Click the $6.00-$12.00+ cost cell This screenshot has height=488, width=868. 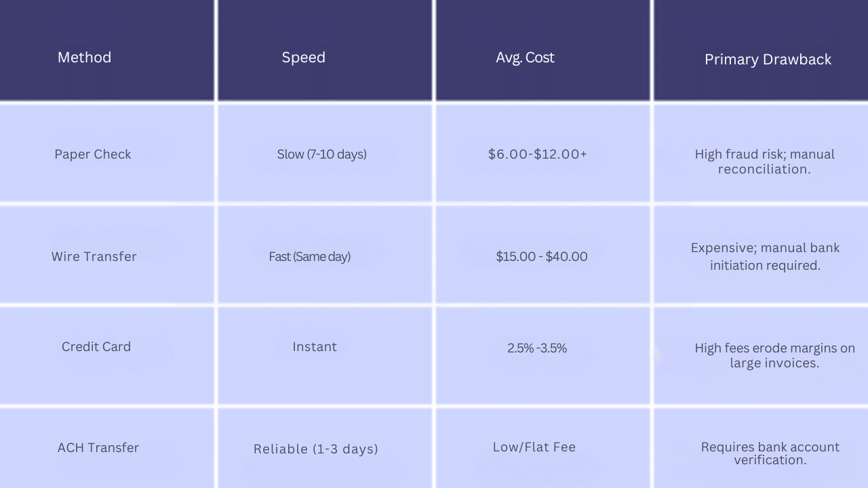(537, 155)
